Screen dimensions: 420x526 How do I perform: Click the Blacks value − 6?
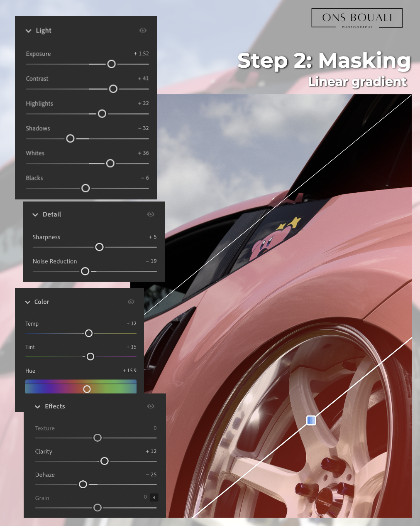coord(145,178)
